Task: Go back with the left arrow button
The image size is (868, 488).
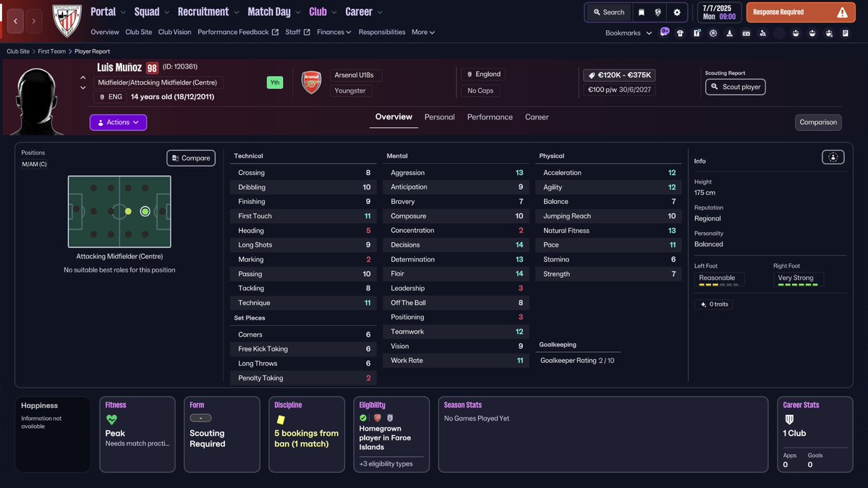Action: [16, 21]
